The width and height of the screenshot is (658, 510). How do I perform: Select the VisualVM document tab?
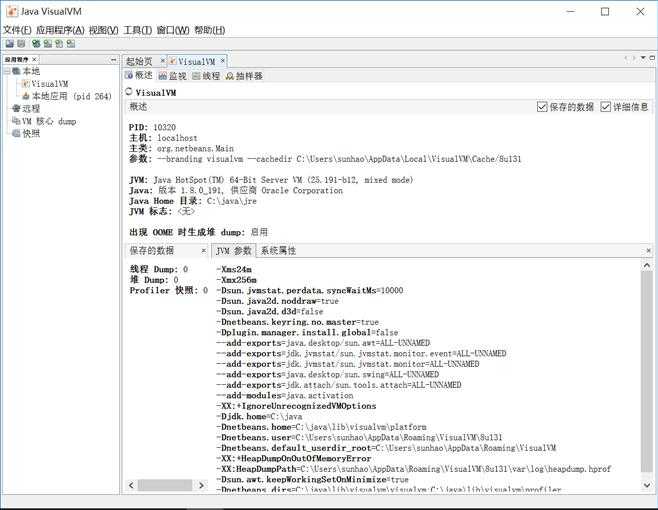196,62
